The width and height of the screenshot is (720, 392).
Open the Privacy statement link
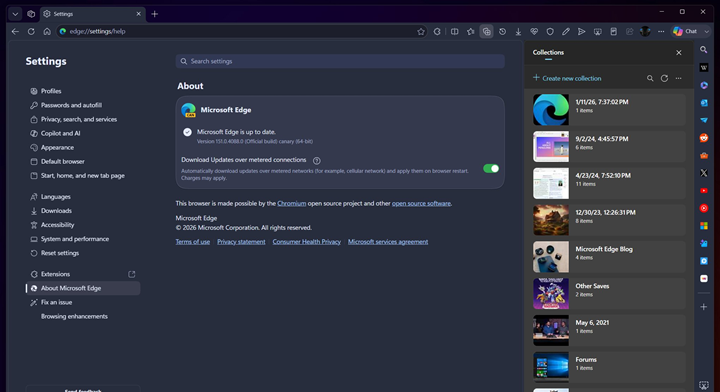click(x=241, y=242)
